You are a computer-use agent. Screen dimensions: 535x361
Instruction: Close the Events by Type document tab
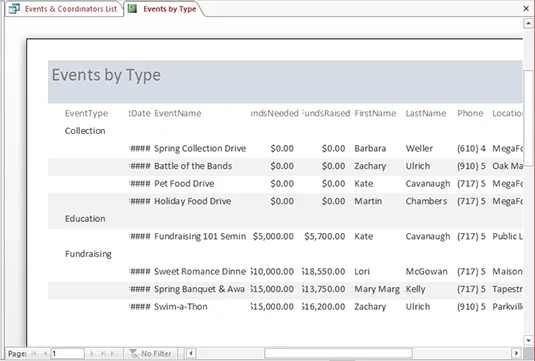(x=526, y=9)
